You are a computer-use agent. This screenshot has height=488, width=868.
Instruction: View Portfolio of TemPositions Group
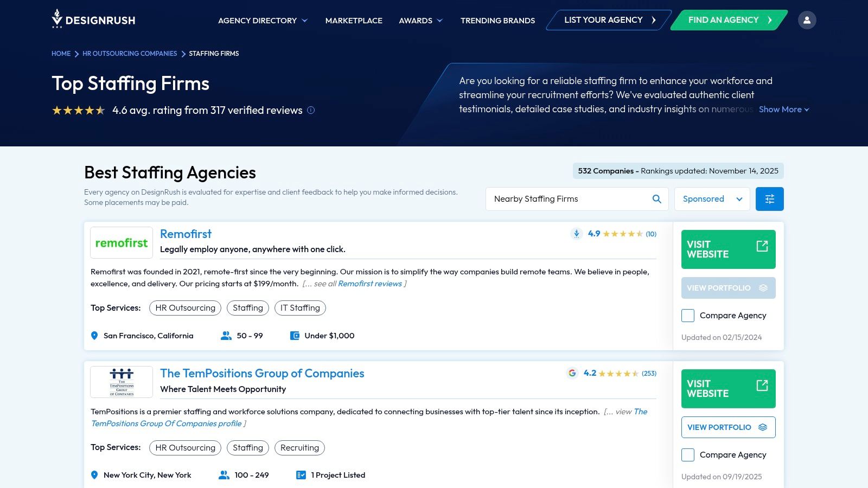[x=728, y=427]
